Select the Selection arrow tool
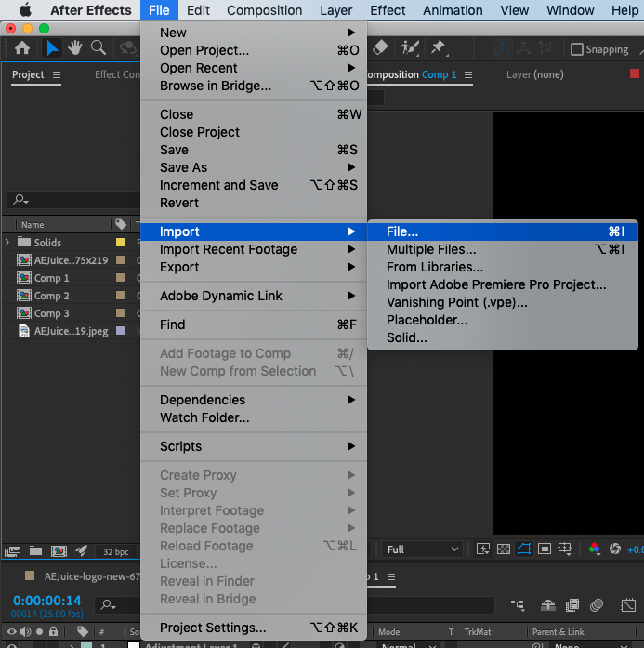This screenshot has width=644, height=648. (52, 48)
